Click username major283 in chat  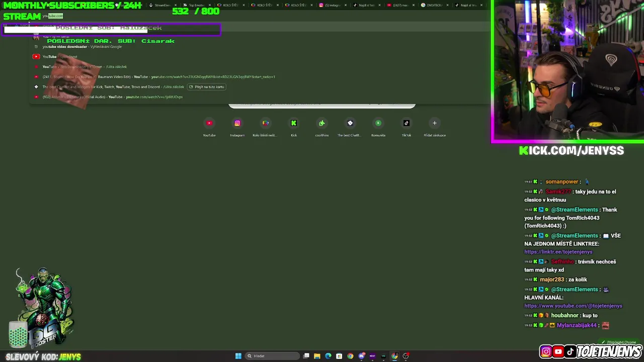[x=552, y=280]
